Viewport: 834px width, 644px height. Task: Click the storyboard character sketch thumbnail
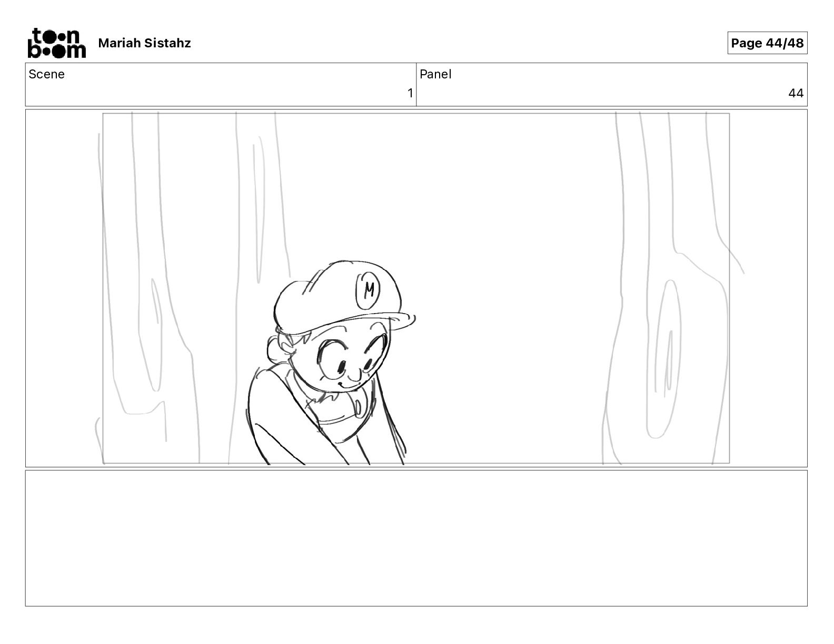point(416,288)
